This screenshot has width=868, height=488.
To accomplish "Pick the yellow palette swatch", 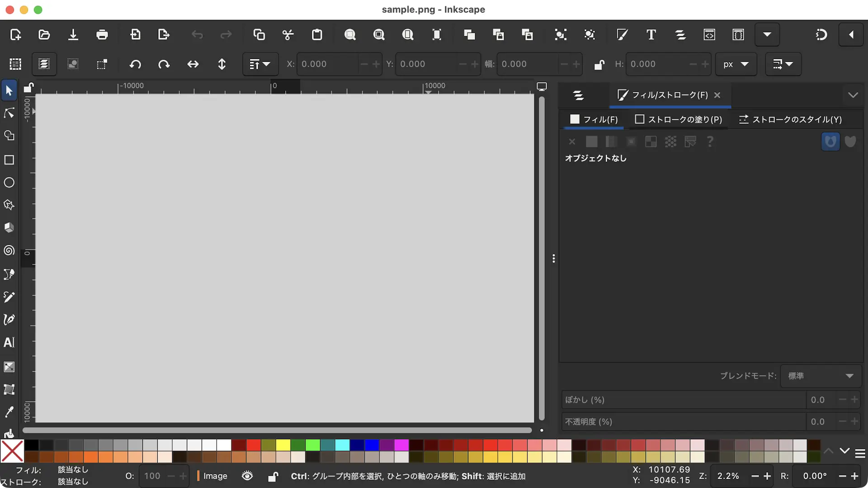I will (x=283, y=445).
